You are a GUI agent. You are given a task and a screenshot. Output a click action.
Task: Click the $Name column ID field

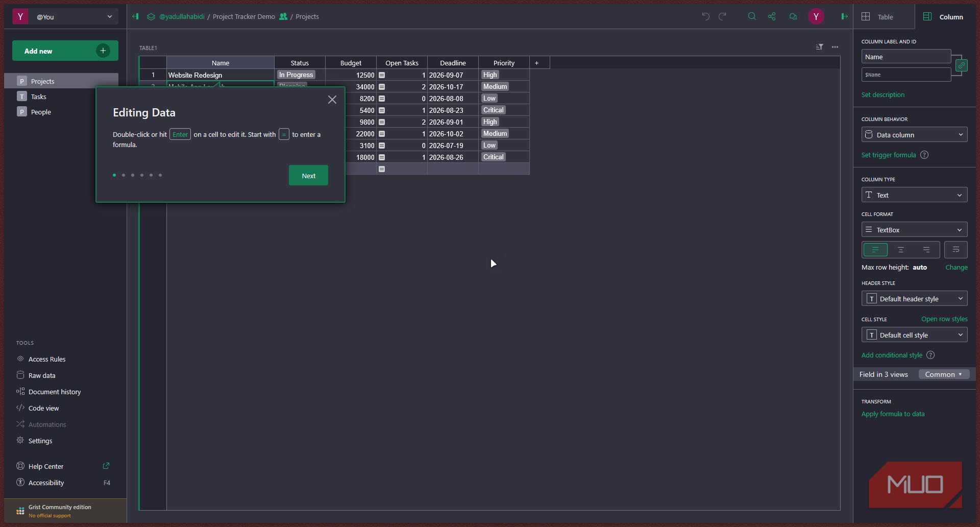click(906, 75)
